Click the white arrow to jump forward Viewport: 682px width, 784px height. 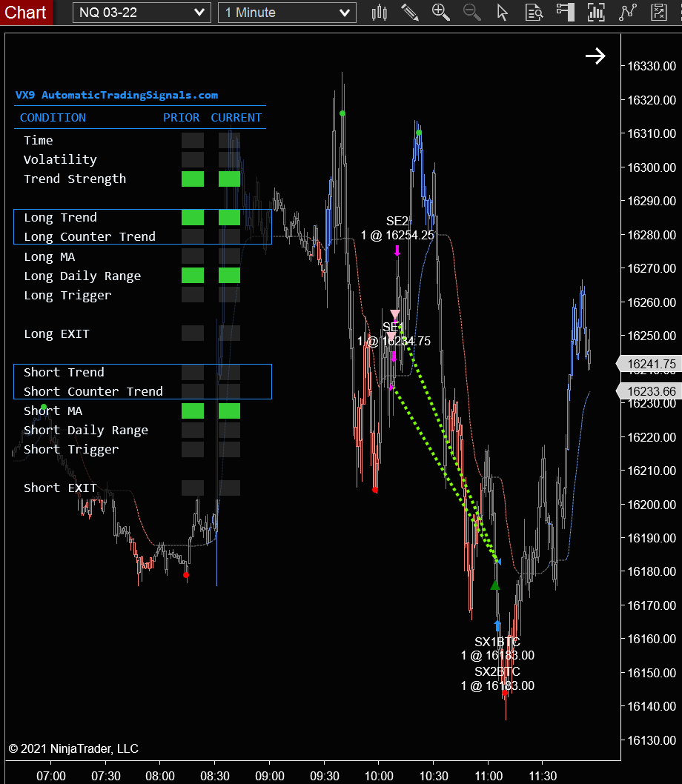[x=595, y=56]
